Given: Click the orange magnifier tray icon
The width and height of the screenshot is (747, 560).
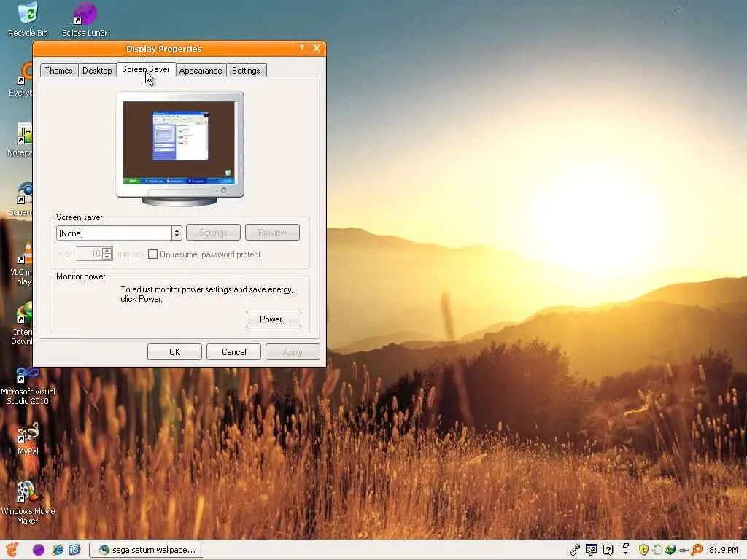Looking at the screenshot, I should 697,550.
